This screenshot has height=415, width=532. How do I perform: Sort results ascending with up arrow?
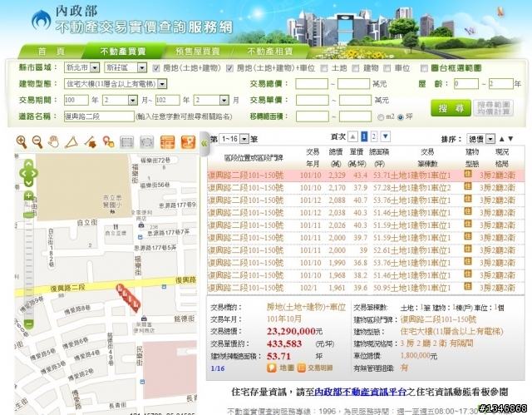(502, 139)
